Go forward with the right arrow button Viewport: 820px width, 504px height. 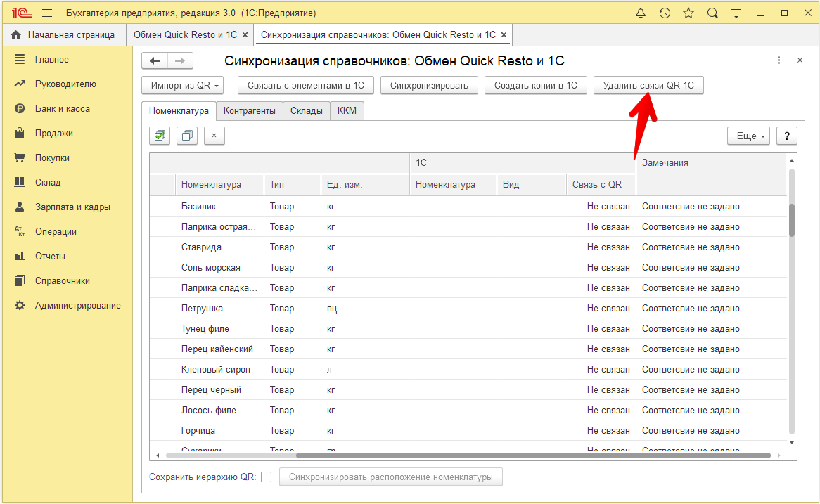(180, 60)
